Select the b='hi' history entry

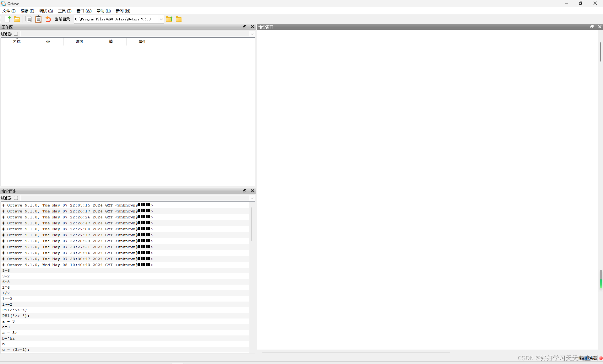[10, 338]
